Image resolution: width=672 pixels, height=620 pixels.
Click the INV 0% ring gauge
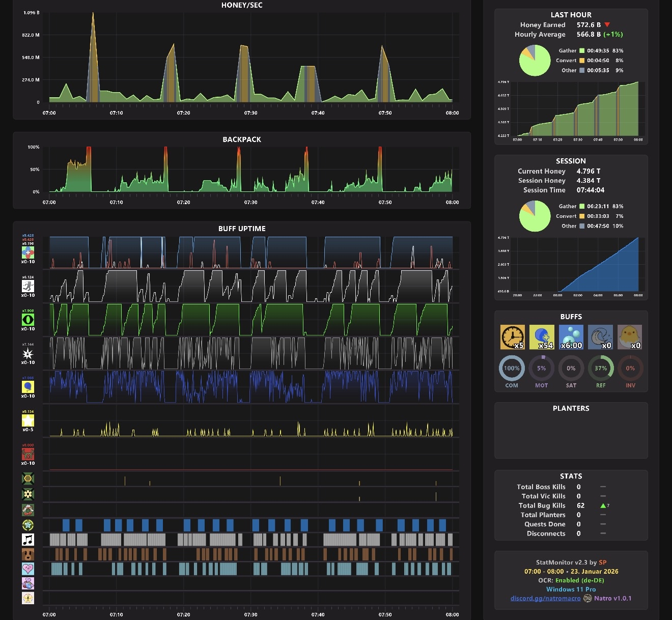pos(630,368)
